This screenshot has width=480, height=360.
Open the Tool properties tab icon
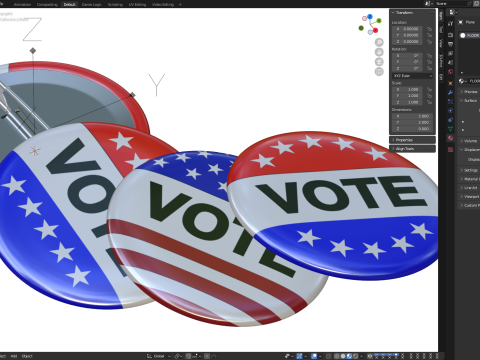(x=450, y=23)
